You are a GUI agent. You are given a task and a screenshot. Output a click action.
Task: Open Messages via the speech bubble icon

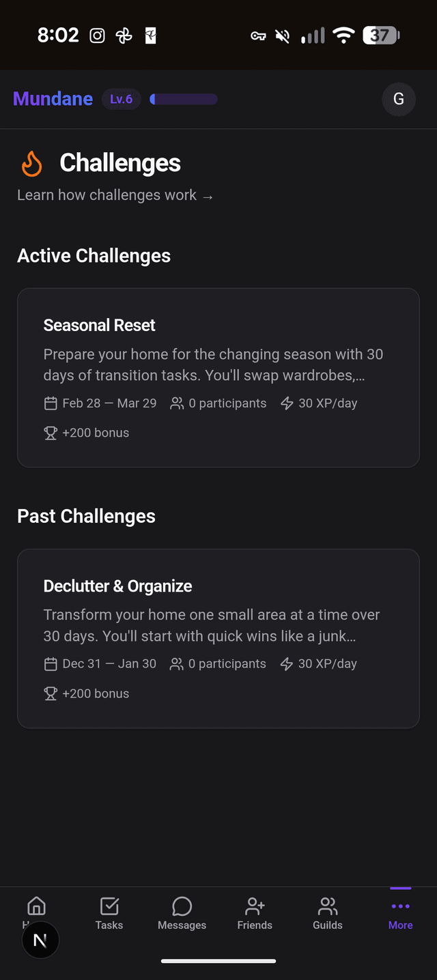tap(182, 908)
